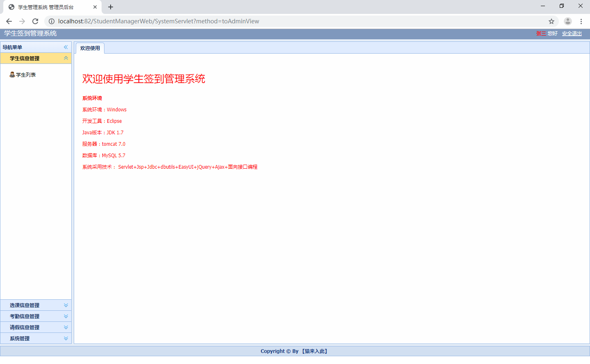Image resolution: width=590 pixels, height=364 pixels.
Task: Click the 学生签到管理系统 header title
Action: (30, 34)
